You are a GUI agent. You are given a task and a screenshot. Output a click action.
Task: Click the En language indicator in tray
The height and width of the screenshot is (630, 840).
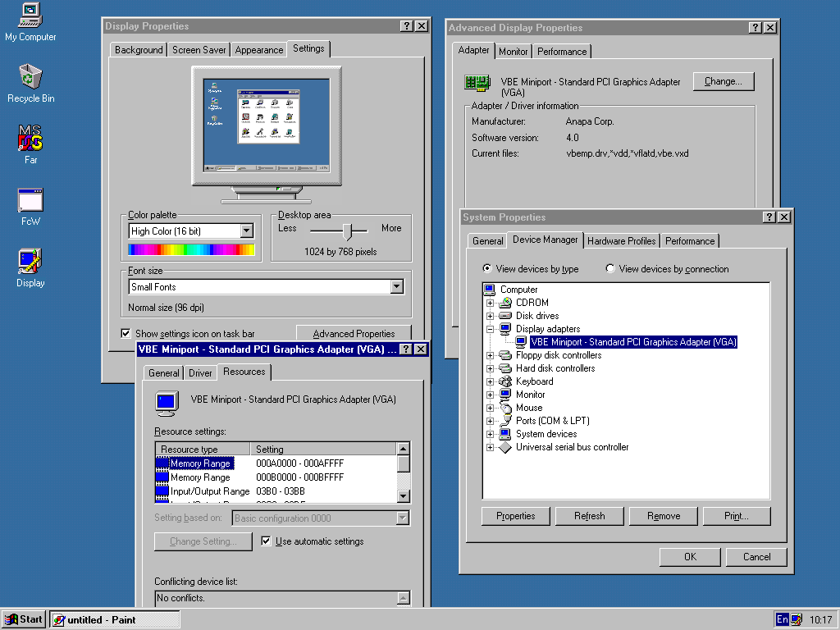783,619
